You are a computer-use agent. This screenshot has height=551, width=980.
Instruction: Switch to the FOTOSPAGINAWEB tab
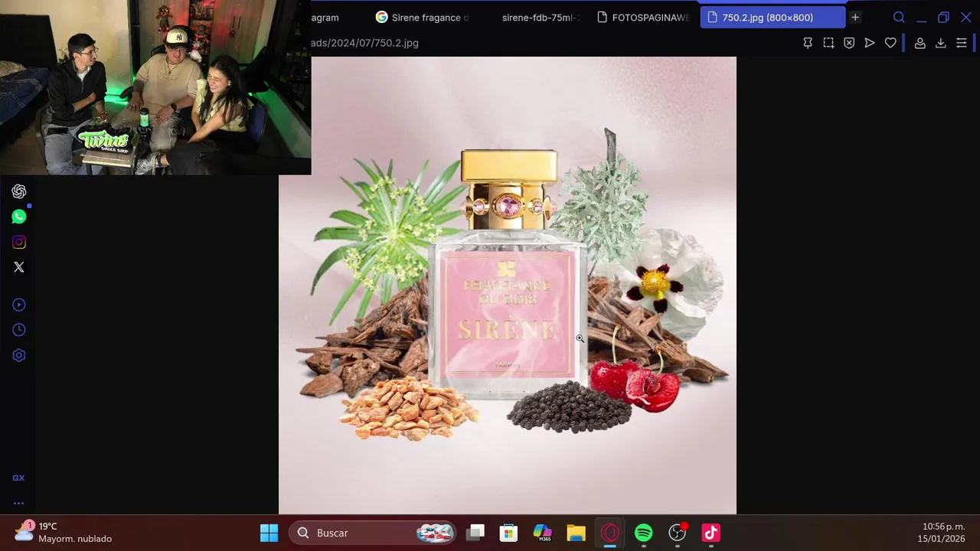tap(643, 17)
